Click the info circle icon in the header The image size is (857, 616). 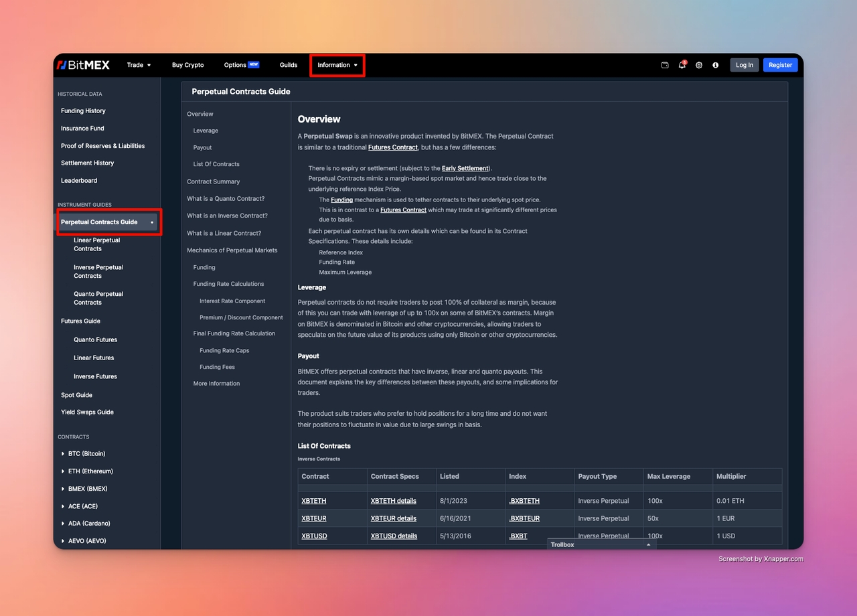click(716, 65)
